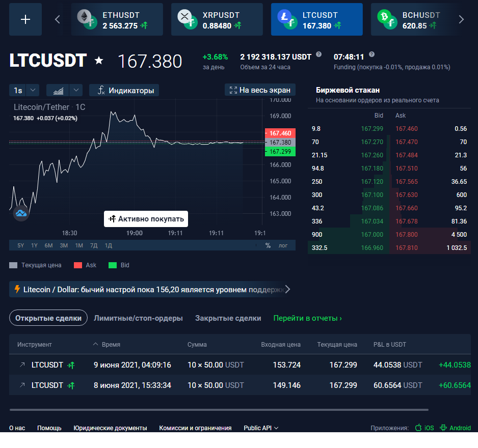The height and width of the screenshot is (448, 478).
Task: Show previous instruments with left arrow
Action: coord(57,19)
